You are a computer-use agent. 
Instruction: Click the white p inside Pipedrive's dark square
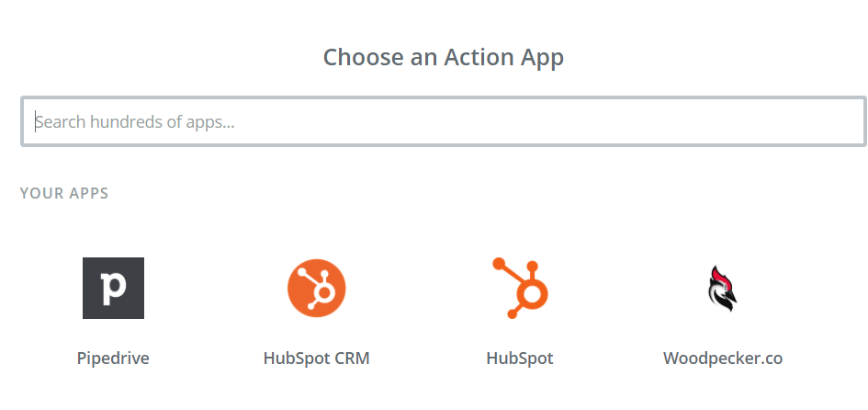tap(114, 289)
